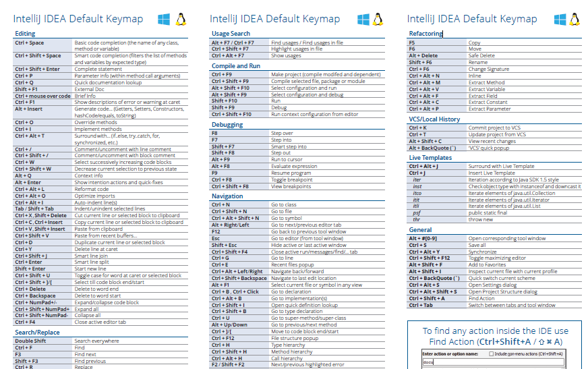Screen dimensions: 588x369
Task: Click the 'Usage Search' section heading
Action: coord(231,33)
